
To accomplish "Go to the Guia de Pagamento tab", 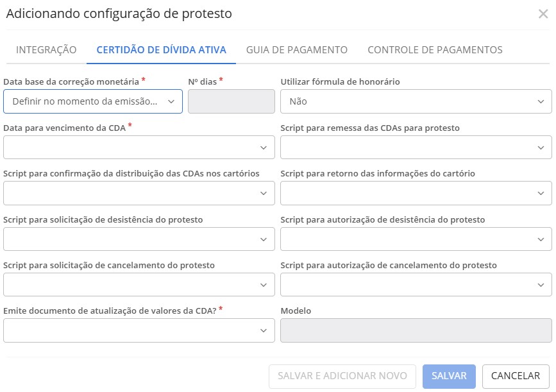I will (x=297, y=50).
